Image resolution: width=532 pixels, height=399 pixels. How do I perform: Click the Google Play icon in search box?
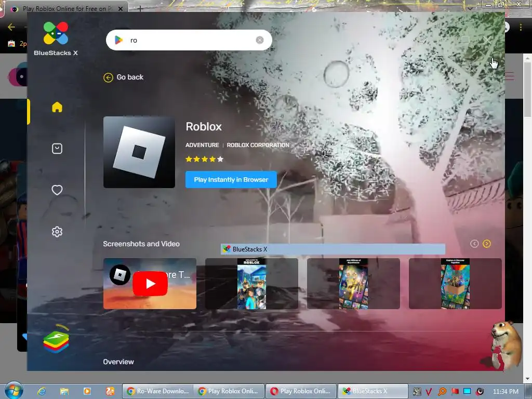pyautogui.click(x=119, y=40)
